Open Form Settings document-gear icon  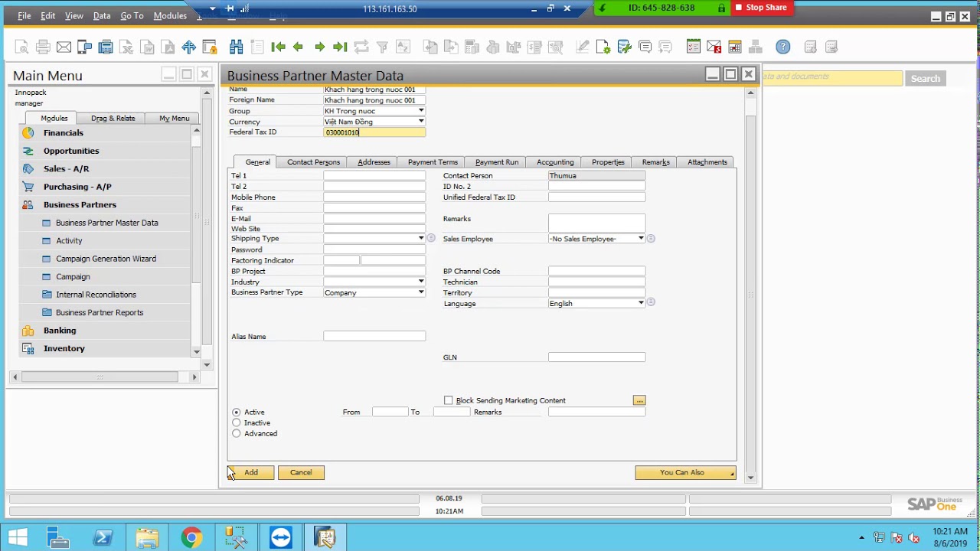pos(603,47)
